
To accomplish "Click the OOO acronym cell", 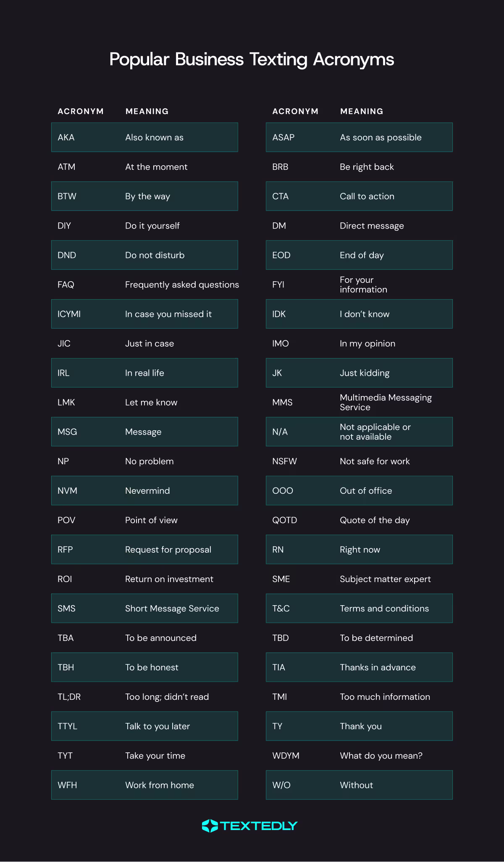I will pos(283,490).
